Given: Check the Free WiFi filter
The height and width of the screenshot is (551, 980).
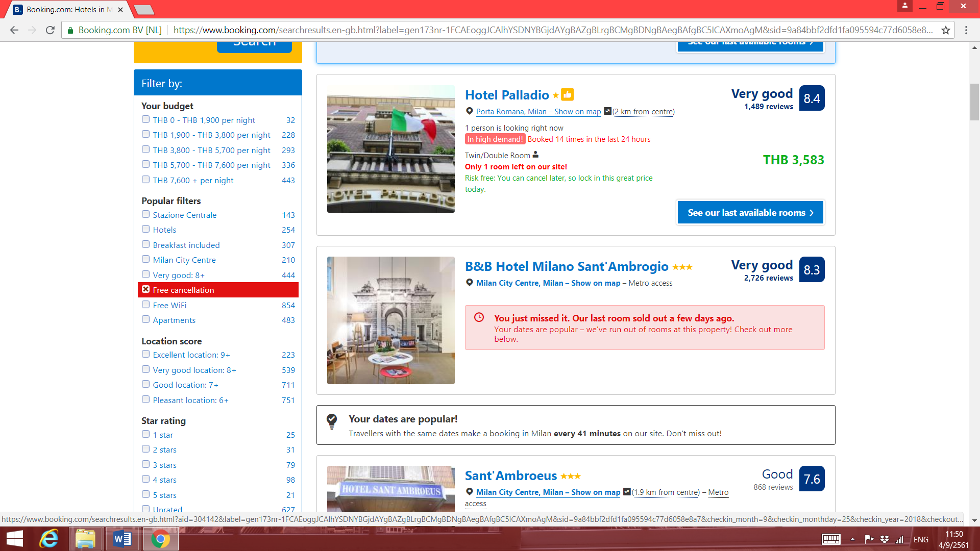Looking at the screenshot, I should (145, 305).
